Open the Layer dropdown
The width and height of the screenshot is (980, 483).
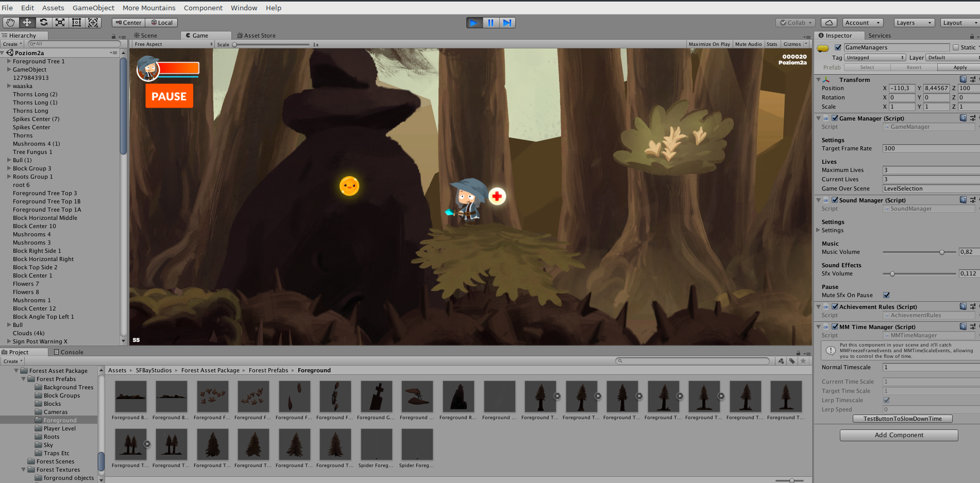tap(953, 58)
